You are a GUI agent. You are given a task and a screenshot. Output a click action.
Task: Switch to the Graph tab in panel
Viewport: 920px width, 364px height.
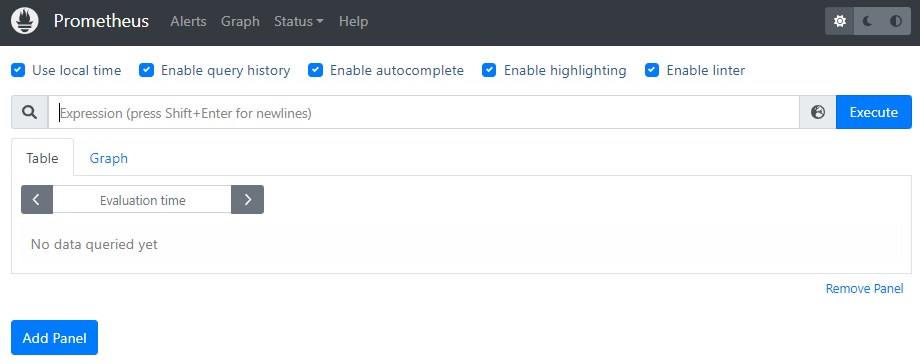click(x=109, y=158)
